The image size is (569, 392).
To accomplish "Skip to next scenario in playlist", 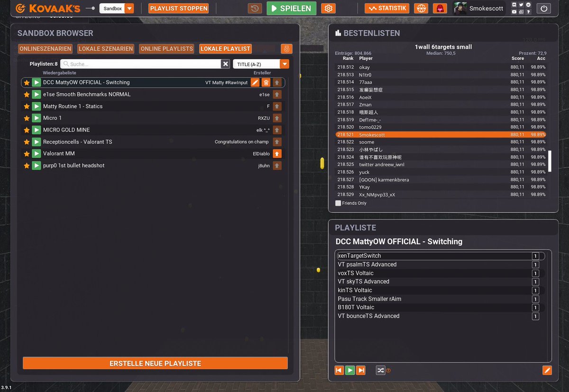I will point(361,370).
